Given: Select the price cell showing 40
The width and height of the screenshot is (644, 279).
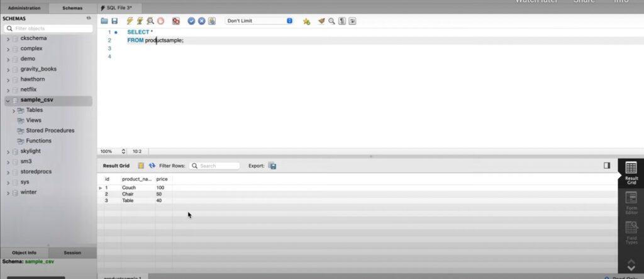Looking at the screenshot, I should (159, 201).
